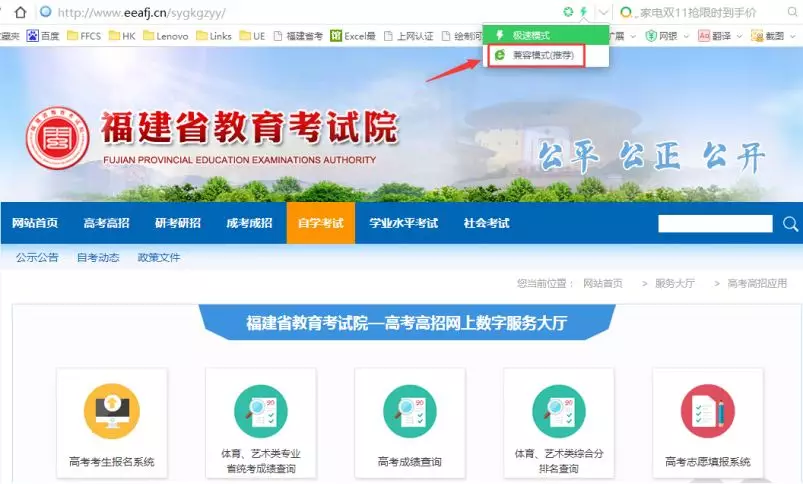Open the 成考成招 navigation tab
Image resolution: width=803 pixels, height=484 pixels.
click(x=249, y=223)
